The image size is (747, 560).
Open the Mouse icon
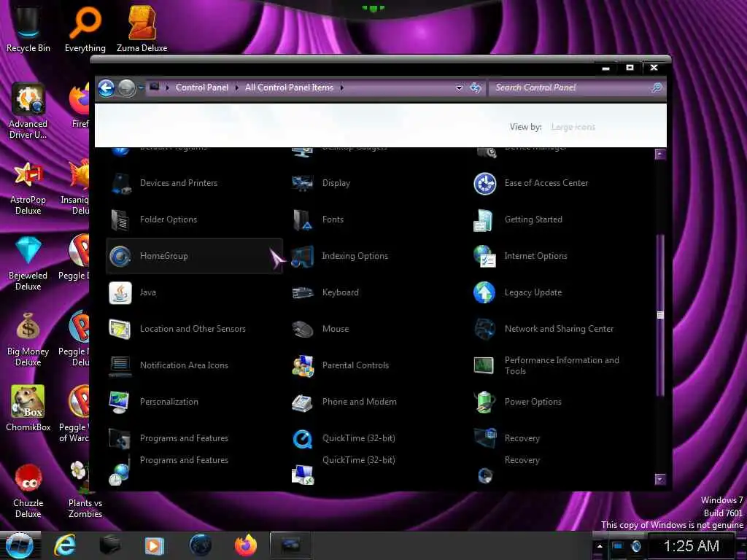point(303,329)
